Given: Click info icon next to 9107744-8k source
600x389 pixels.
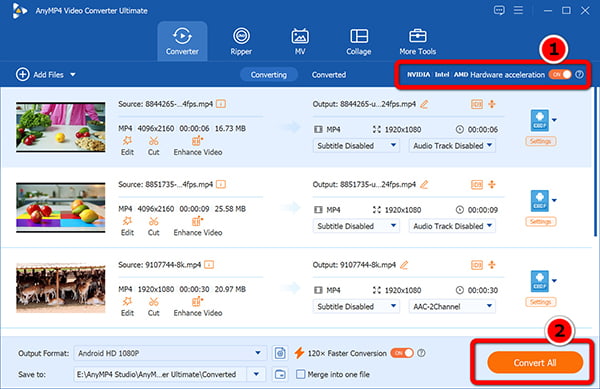Looking at the screenshot, I should coord(209,265).
